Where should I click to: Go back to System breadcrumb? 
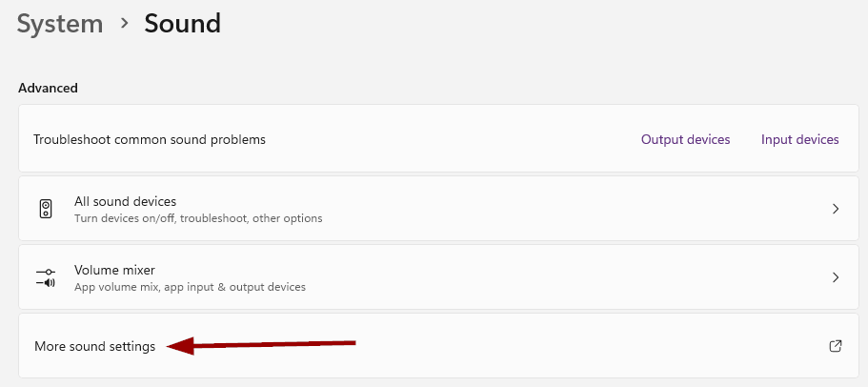tap(60, 25)
